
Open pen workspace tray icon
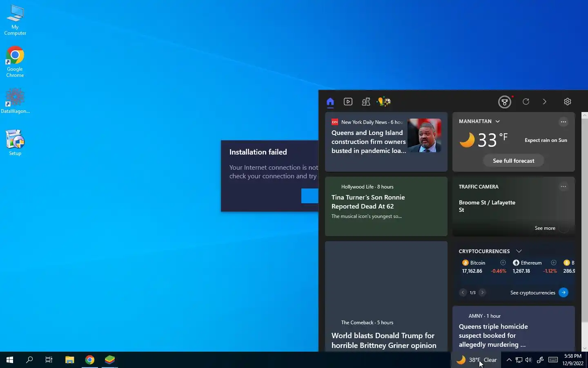pyautogui.click(x=540, y=360)
